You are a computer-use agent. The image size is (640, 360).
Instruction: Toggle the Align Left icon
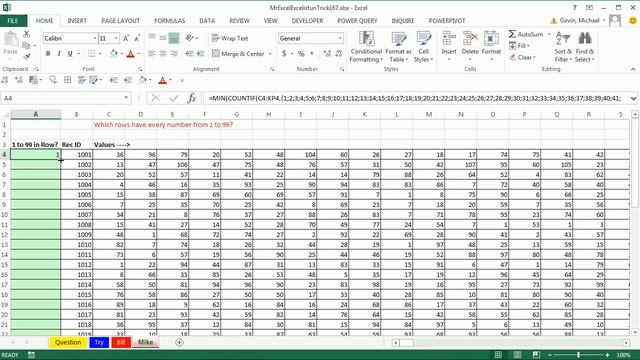(152, 53)
